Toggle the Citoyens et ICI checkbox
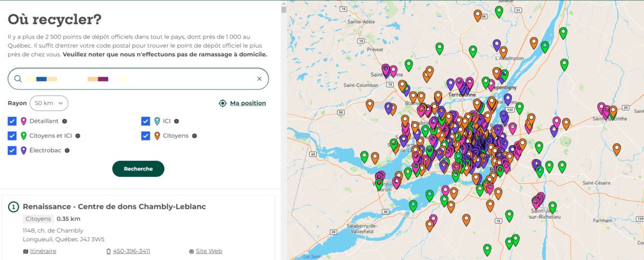Screen dimensions: 644x260 12,136
